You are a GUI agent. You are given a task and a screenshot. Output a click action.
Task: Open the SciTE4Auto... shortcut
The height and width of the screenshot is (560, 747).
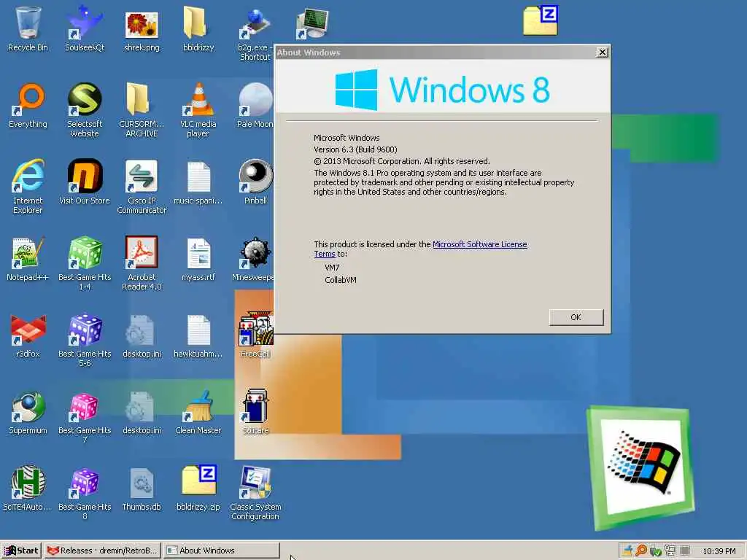point(28,489)
